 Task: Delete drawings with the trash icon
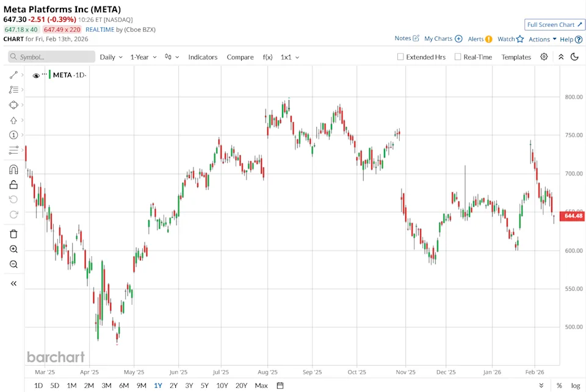point(13,234)
